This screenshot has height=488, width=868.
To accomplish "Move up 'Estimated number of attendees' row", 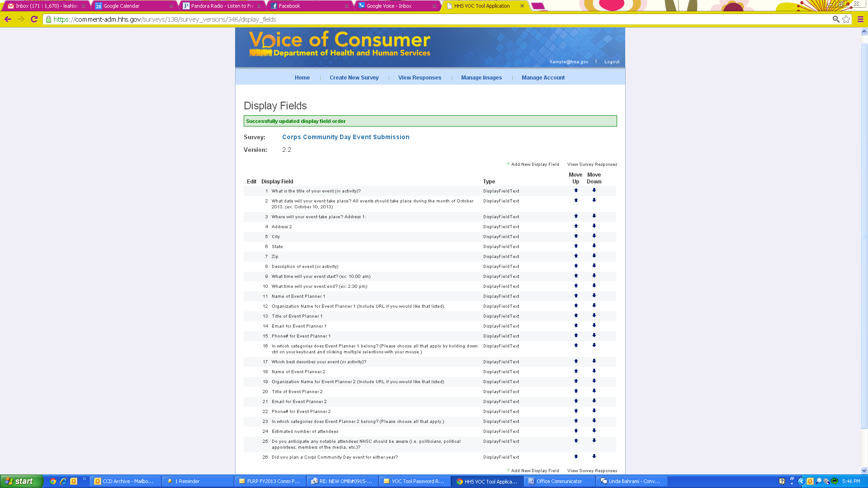I will pos(576,431).
